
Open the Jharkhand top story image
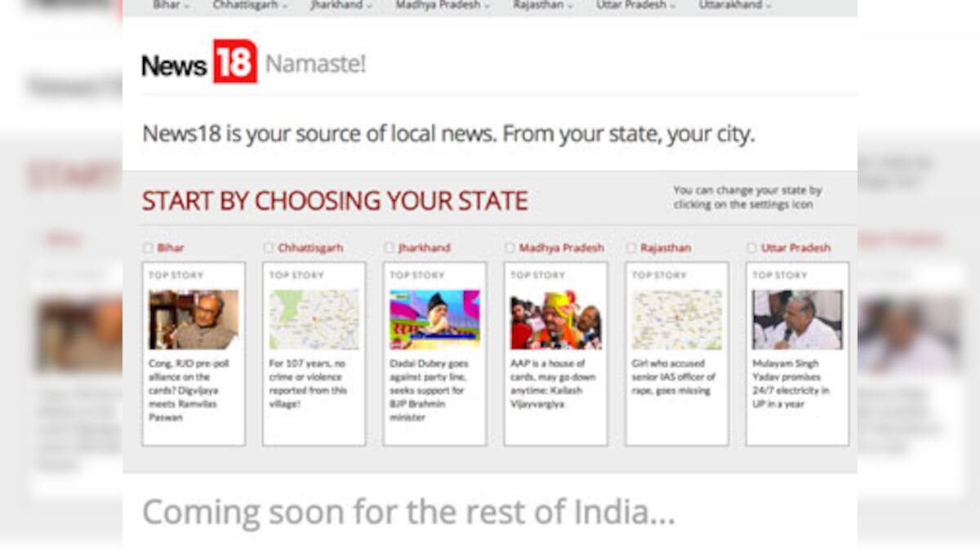coord(434,317)
